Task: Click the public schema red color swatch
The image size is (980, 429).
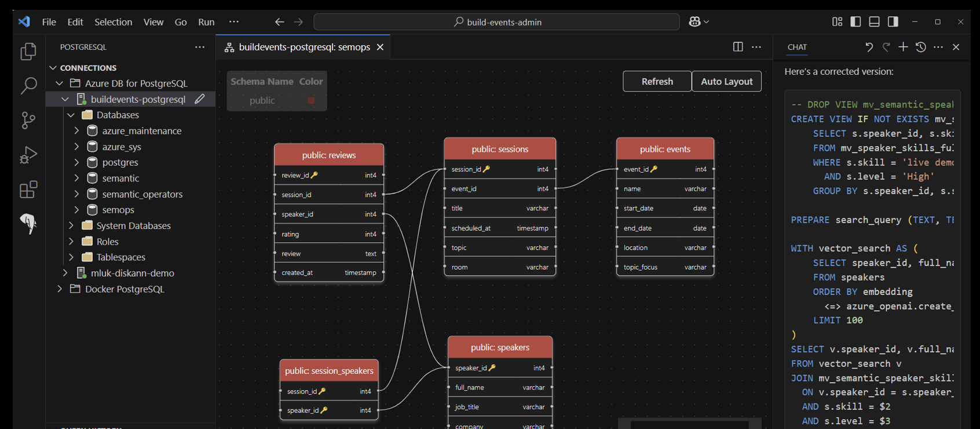Action: click(311, 100)
